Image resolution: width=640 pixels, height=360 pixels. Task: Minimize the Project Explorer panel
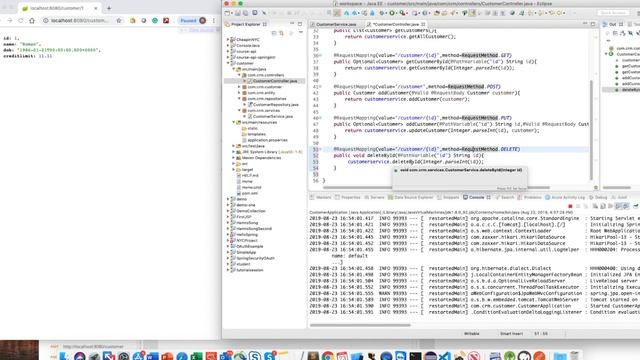292,24
